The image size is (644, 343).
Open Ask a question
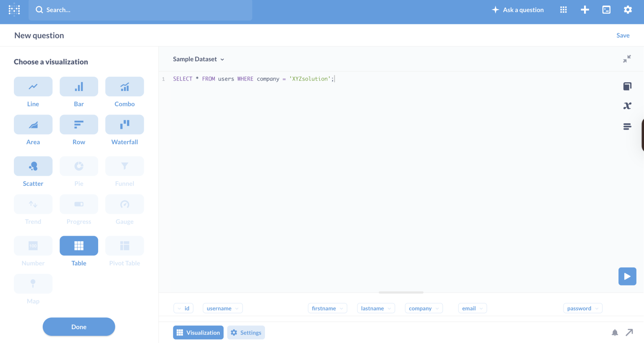(x=518, y=10)
